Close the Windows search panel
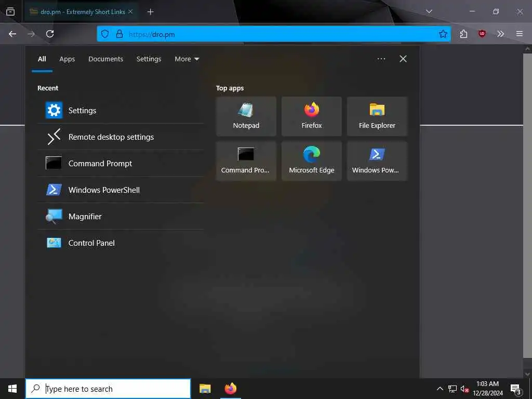The image size is (532, 399). 403,59
